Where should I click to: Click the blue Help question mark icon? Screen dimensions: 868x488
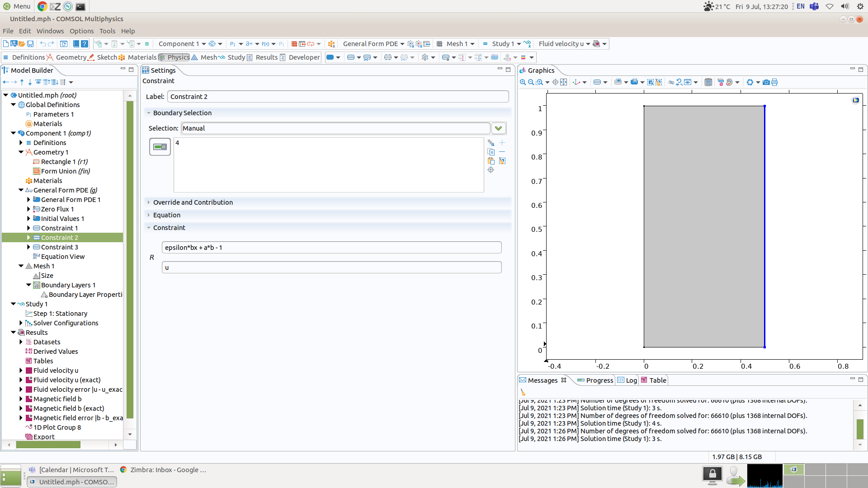click(x=84, y=44)
